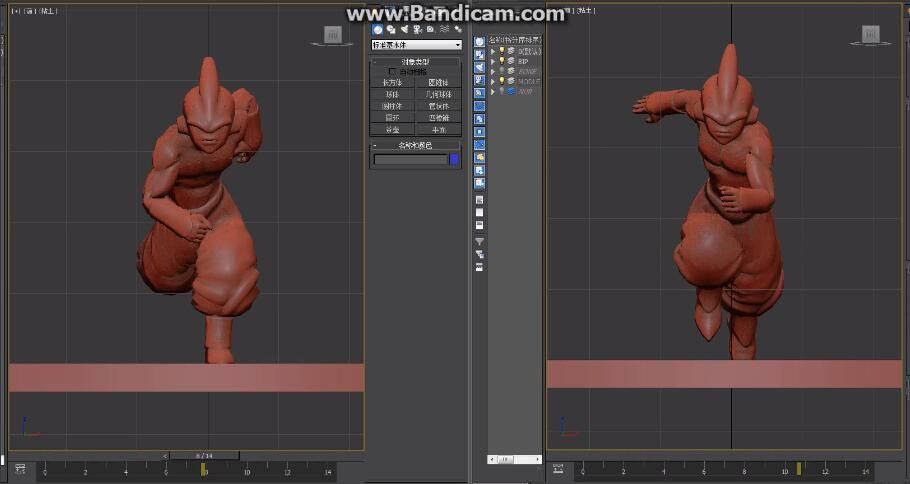Image resolution: width=910 pixels, height=484 pixels.
Task: Click the ViewCube in left viewport
Action: point(333,35)
